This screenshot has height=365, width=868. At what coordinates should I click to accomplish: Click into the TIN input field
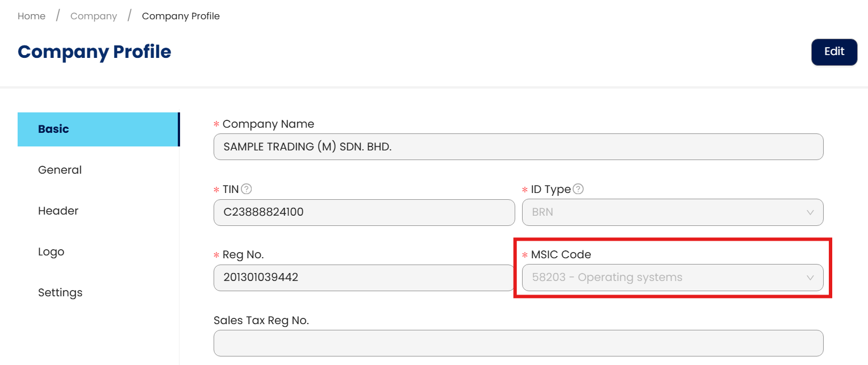coord(364,212)
